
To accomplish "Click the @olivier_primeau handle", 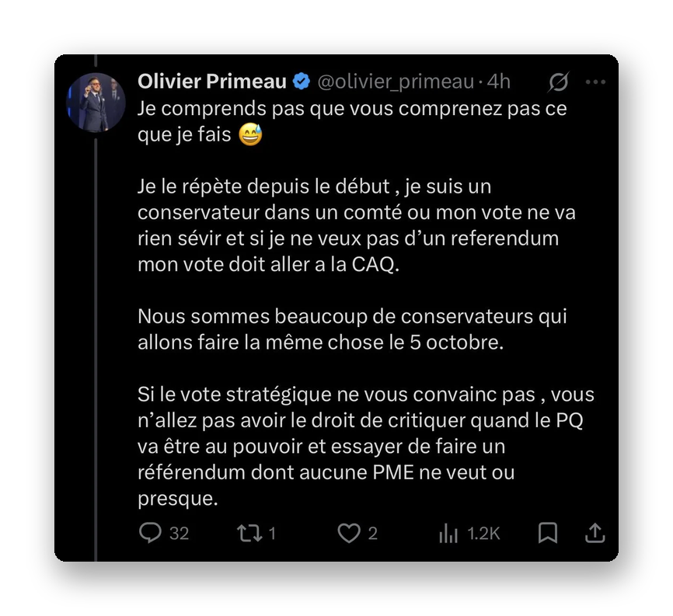I will [396, 82].
